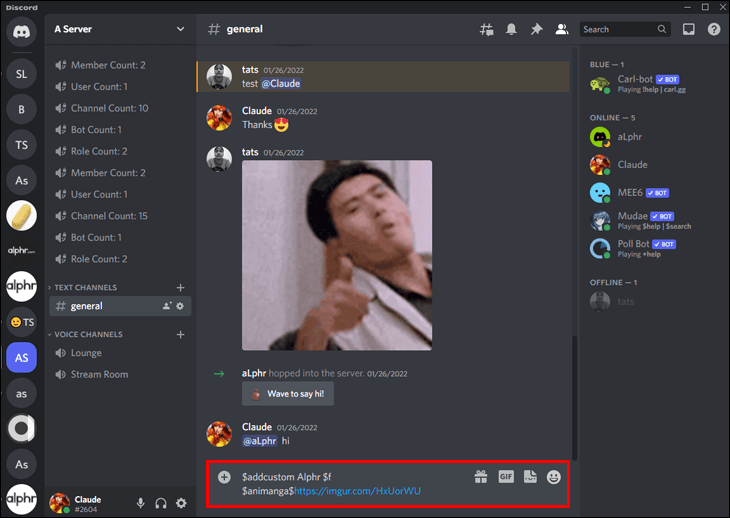Edit general channel settings gear
Screen dimensions: 730x518
(x=180, y=306)
